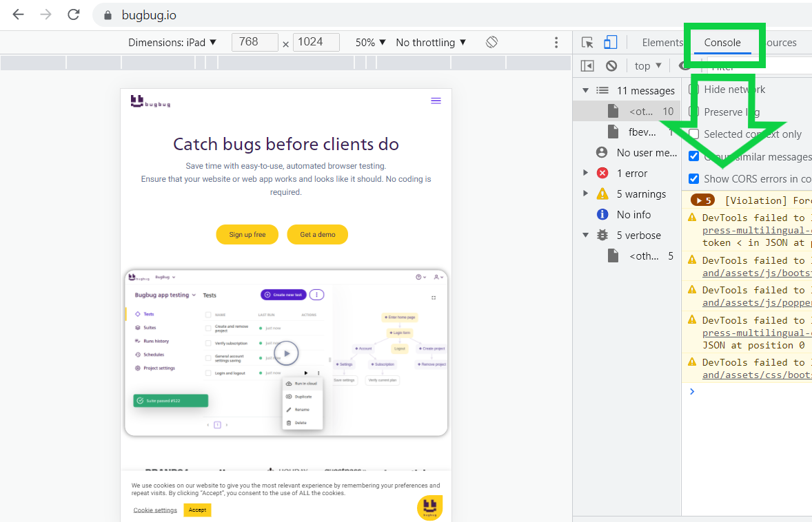This screenshot has width=812, height=522.
Task: Select the fbev... file row
Action: 627,132
